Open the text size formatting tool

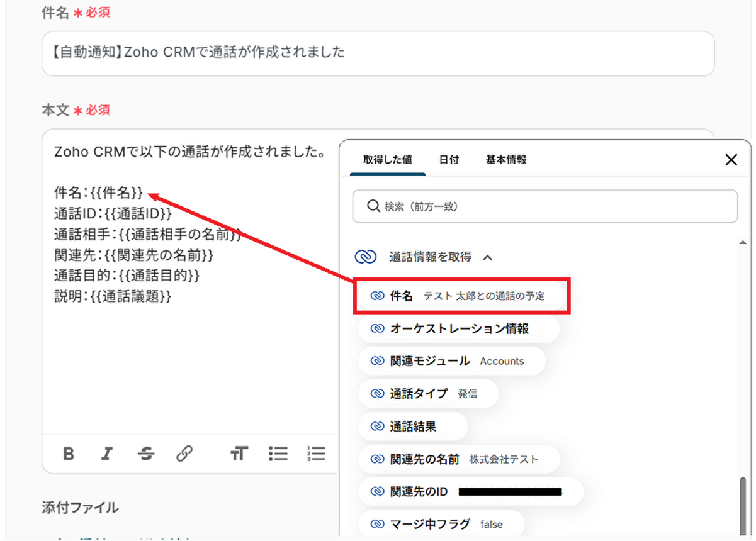click(239, 454)
